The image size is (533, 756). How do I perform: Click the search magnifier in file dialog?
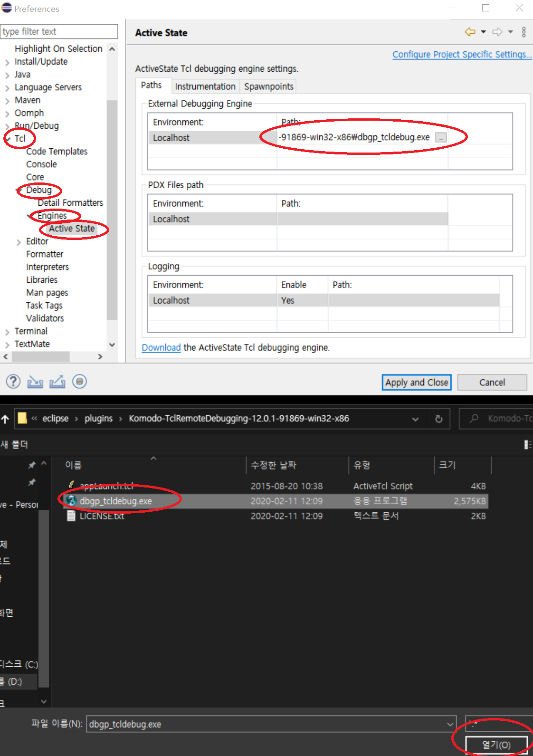tap(474, 419)
